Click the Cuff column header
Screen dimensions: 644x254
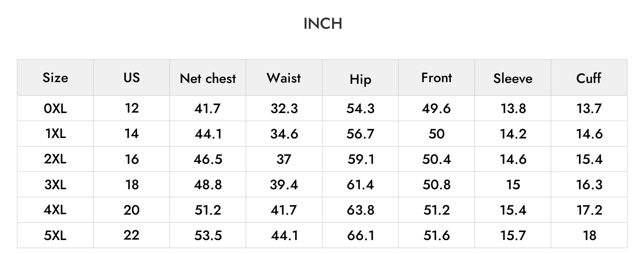pyautogui.click(x=589, y=78)
